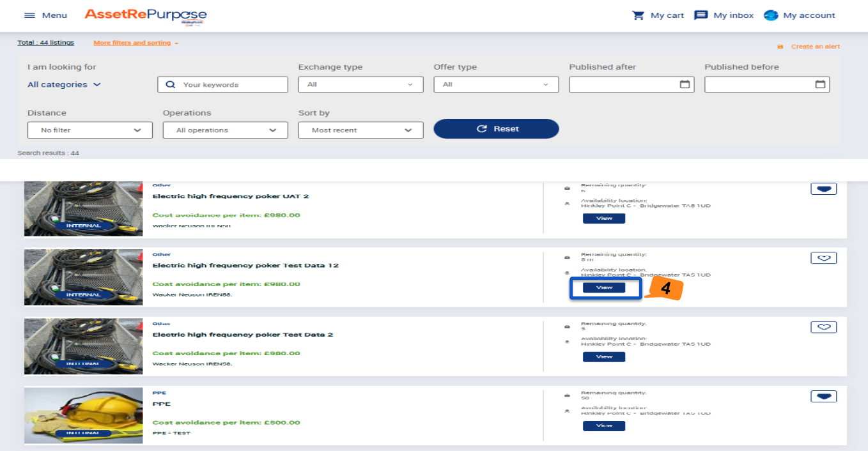Click the Your keywords search field

point(230,84)
